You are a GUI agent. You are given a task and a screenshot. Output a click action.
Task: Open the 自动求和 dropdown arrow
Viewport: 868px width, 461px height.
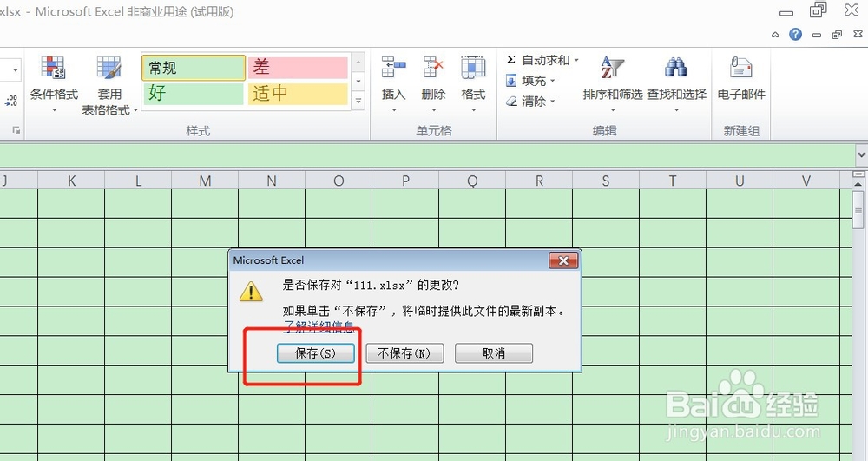pos(576,60)
